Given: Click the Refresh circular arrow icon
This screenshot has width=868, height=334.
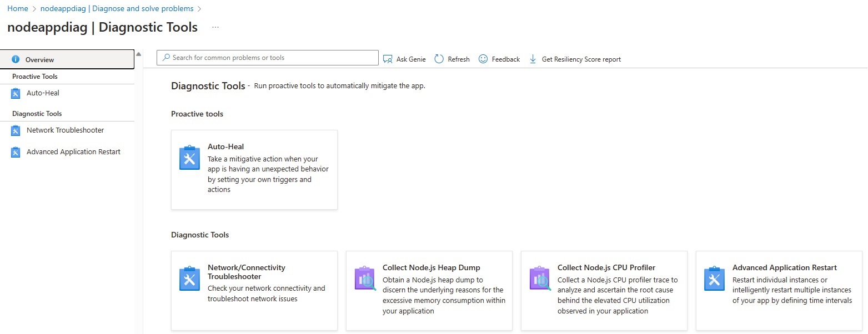Looking at the screenshot, I should tap(439, 59).
